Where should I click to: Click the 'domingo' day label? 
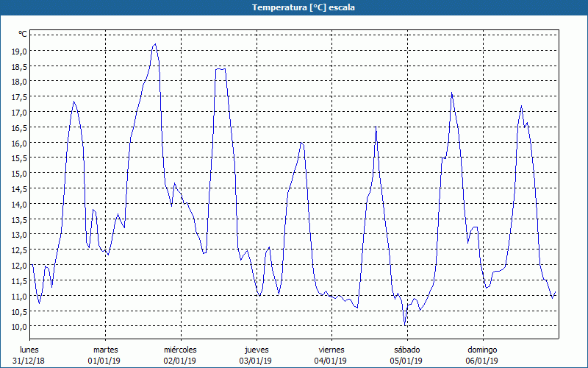coord(482,350)
